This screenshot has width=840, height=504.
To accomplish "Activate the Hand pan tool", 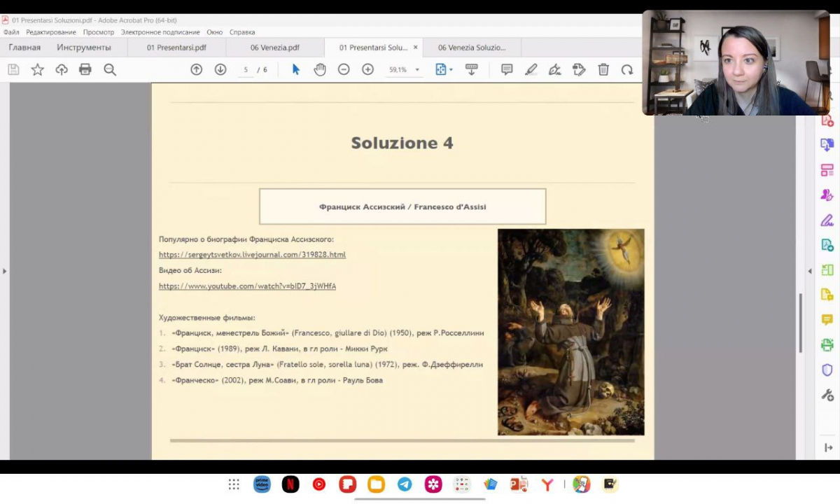I will pos(320,69).
